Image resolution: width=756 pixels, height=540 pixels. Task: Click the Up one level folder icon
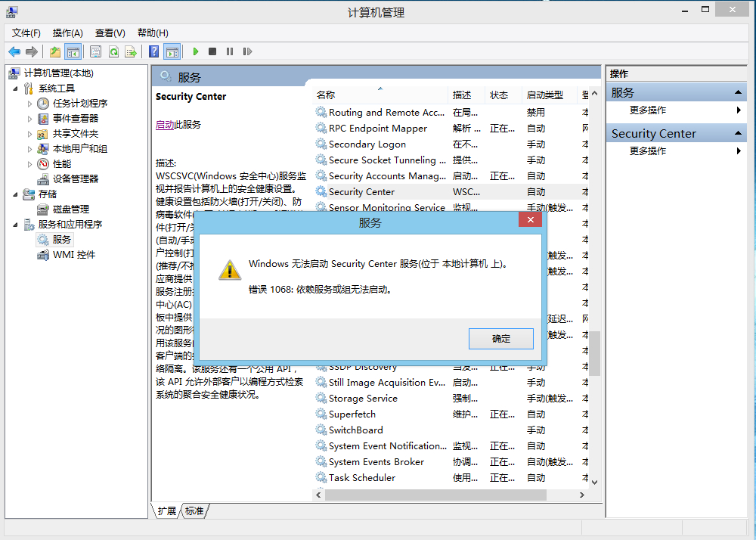(x=55, y=51)
